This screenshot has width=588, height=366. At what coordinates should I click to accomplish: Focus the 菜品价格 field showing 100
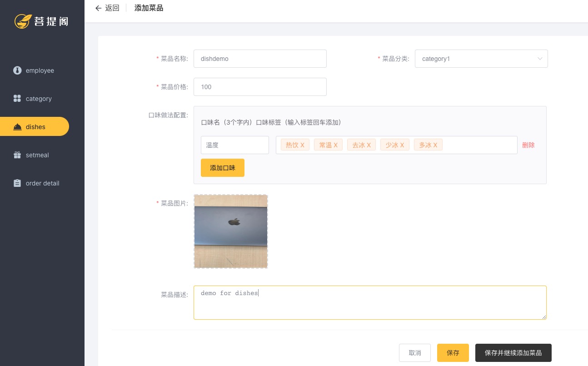260,87
